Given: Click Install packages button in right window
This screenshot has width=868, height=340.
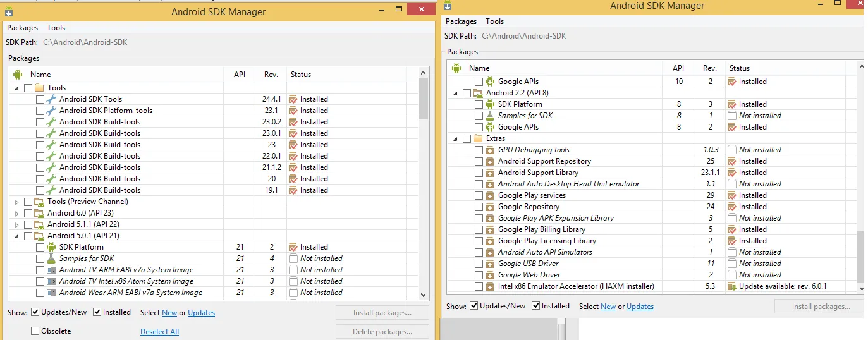Looking at the screenshot, I should click(821, 307).
